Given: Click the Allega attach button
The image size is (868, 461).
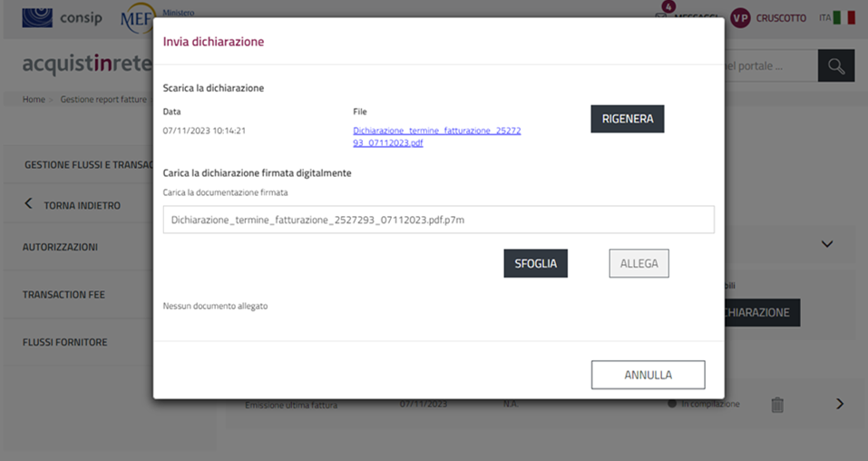Looking at the screenshot, I should click(639, 263).
